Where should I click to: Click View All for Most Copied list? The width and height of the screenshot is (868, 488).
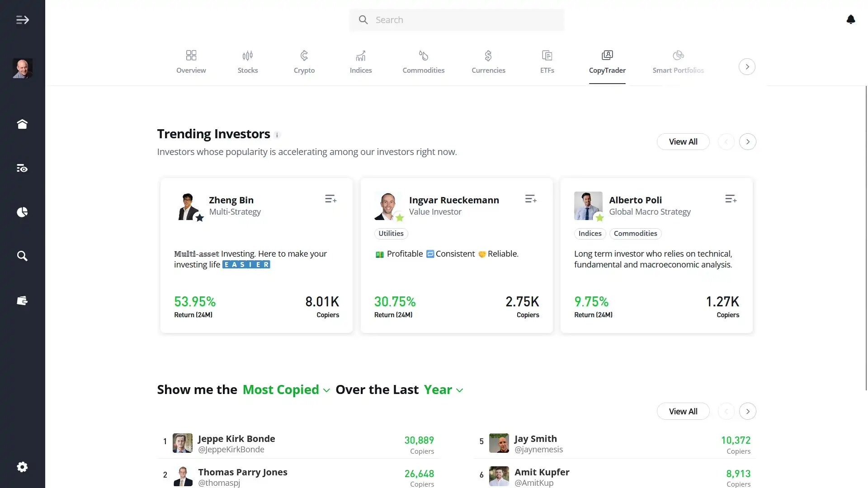683,412
